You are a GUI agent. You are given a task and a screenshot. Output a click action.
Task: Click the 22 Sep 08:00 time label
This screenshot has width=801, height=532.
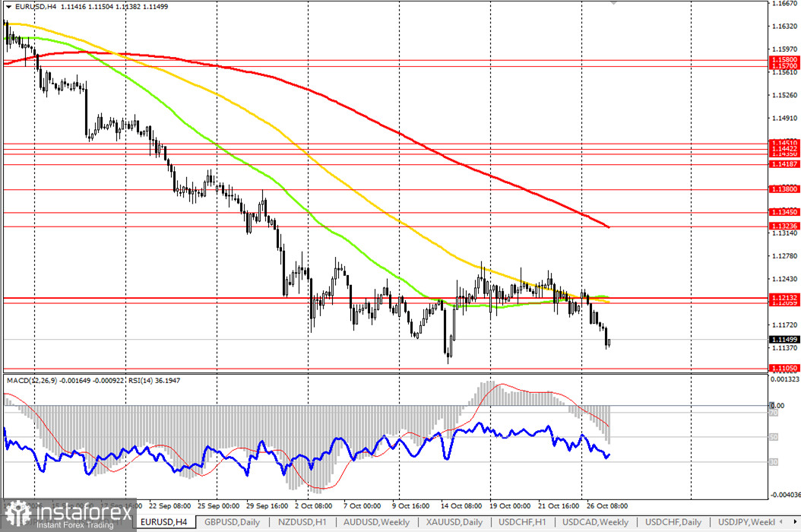click(169, 506)
